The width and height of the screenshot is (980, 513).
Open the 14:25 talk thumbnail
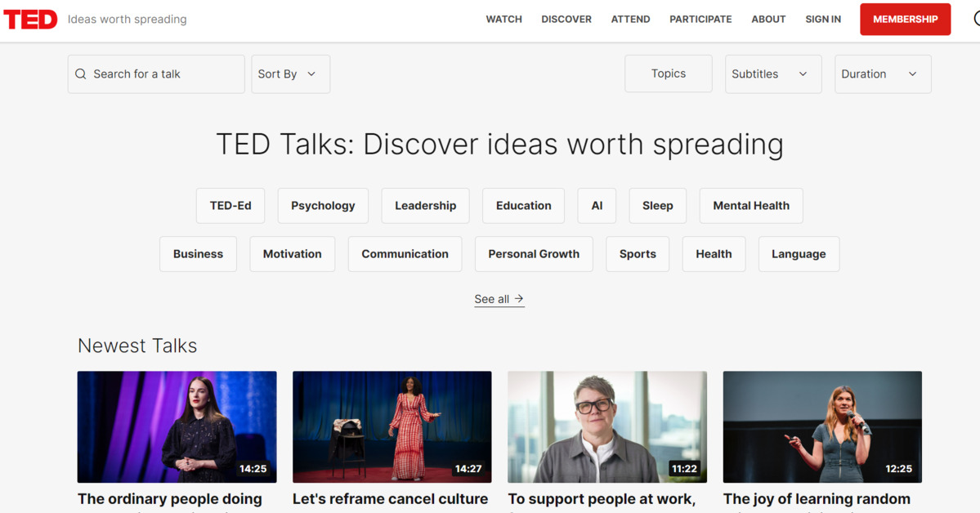click(177, 426)
